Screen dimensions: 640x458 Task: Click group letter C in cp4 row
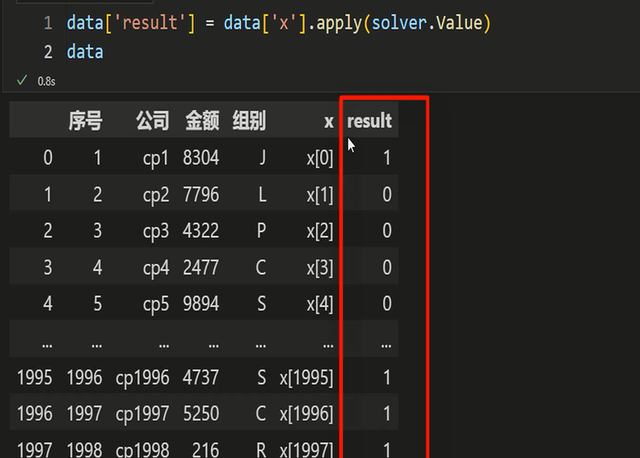261,267
